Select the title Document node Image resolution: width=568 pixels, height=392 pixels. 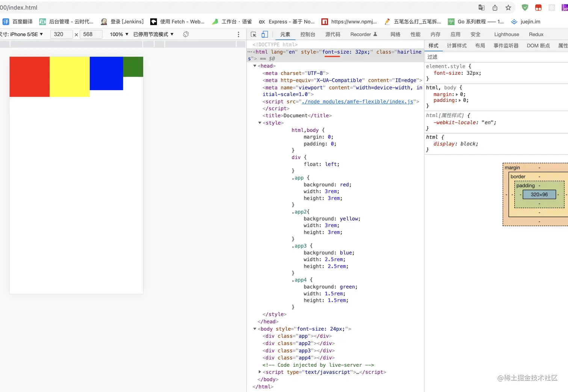pyautogui.click(x=297, y=116)
